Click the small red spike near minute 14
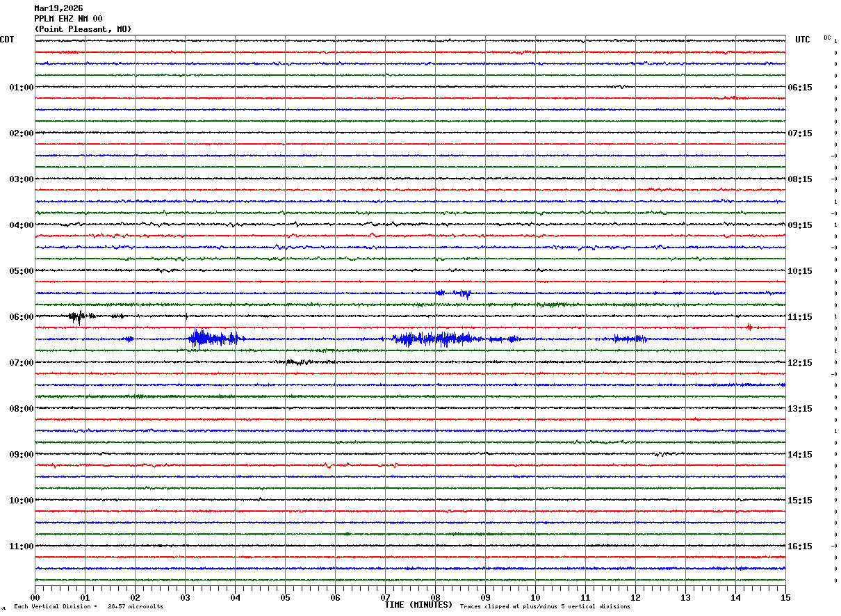This screenshot has height=616, width=841. [x=749, y=326]
